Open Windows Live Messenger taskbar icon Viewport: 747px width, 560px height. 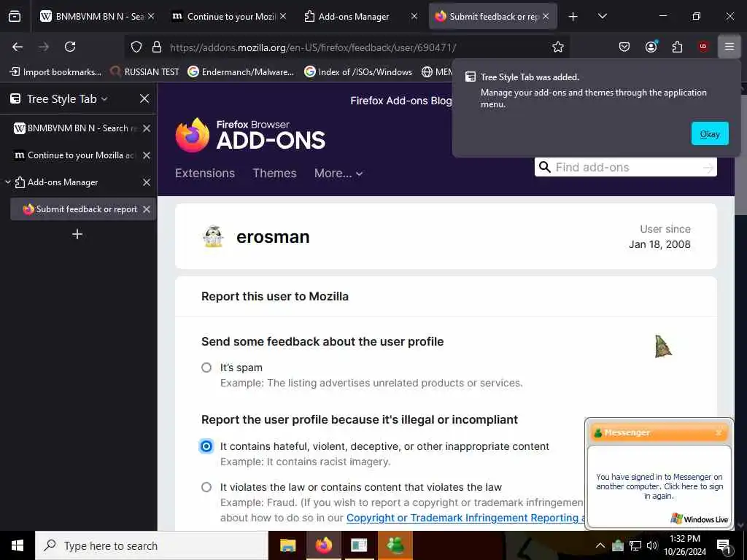click(395, 545)
